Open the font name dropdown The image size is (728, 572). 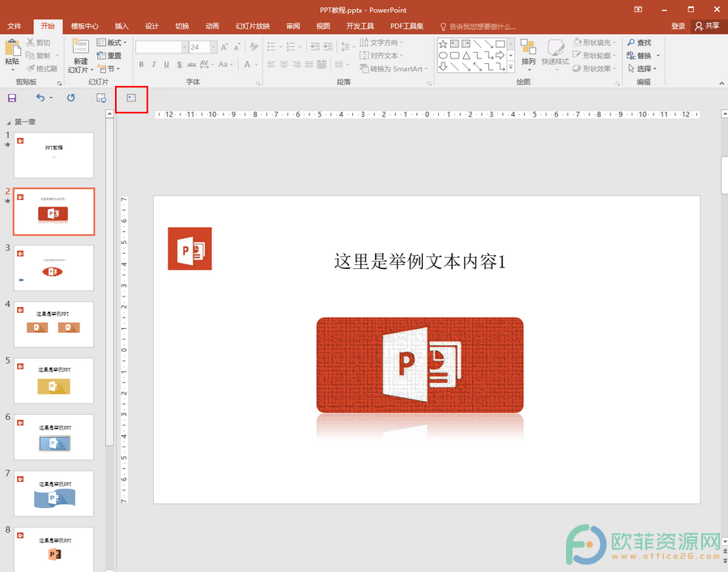pos(185,47)
